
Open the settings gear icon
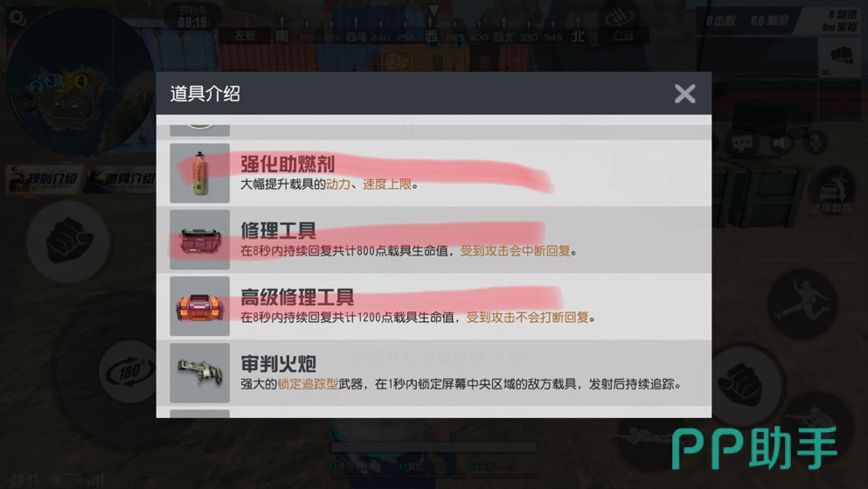point(17,17)
